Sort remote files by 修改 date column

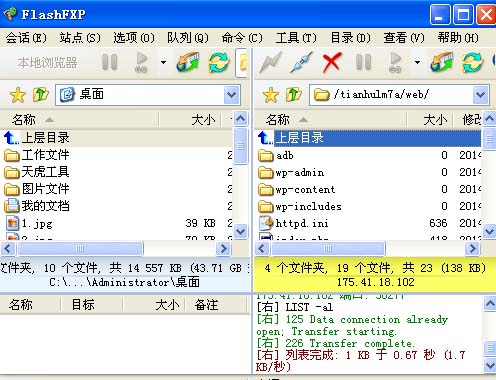(467, 120)
